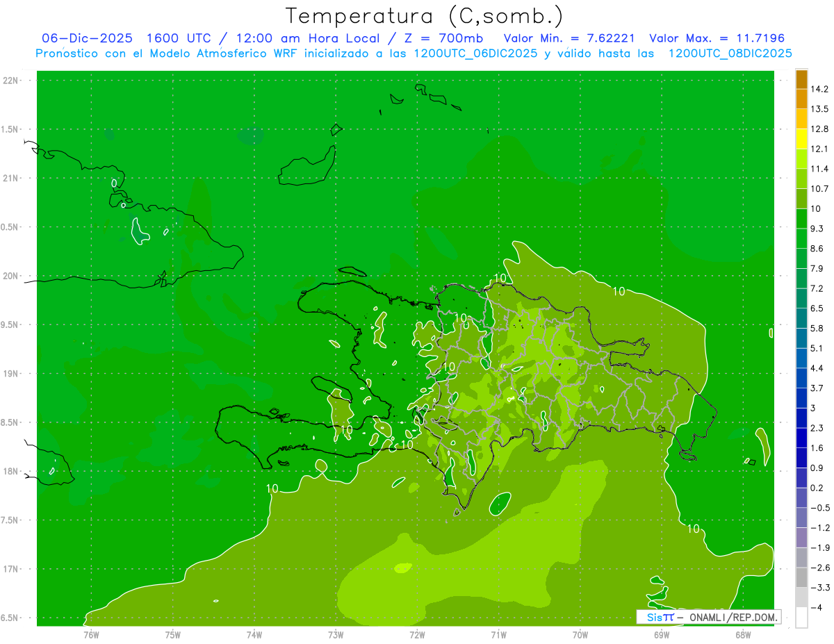Click the 10.7 legend value
The height and width of the screenshot is (644, 834).
click(x=820, y=189)
